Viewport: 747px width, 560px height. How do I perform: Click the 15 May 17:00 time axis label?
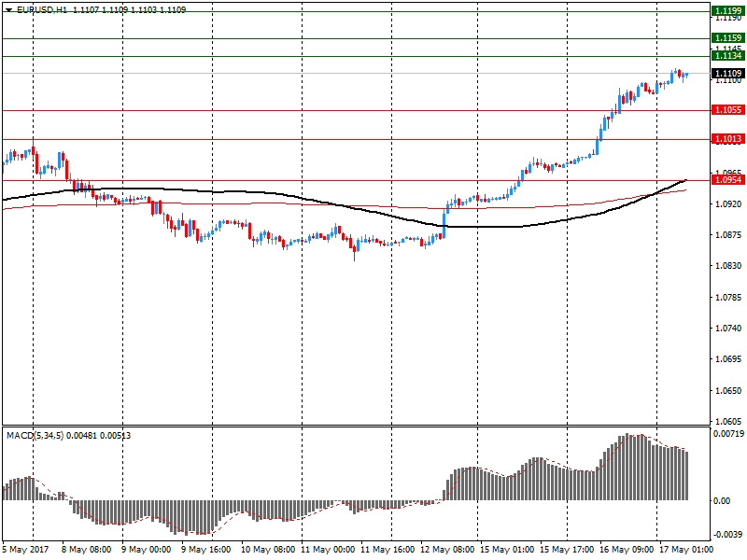tap(567, 550)
